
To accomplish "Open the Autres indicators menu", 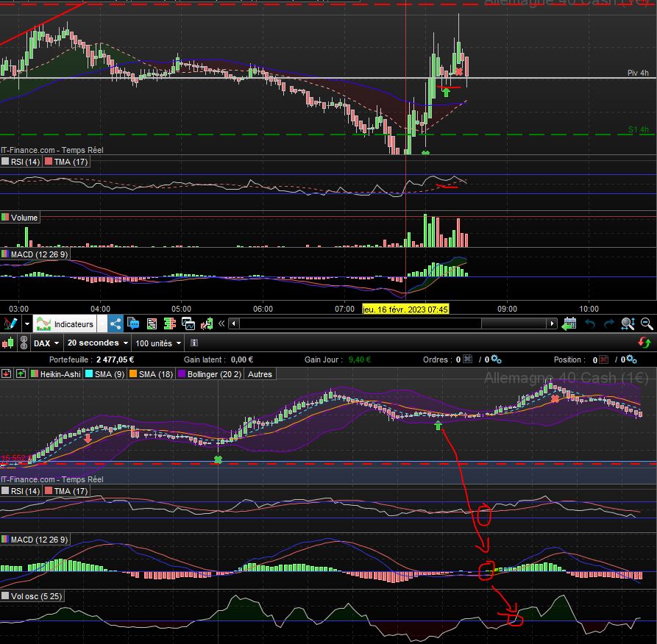I will point(260,374).
